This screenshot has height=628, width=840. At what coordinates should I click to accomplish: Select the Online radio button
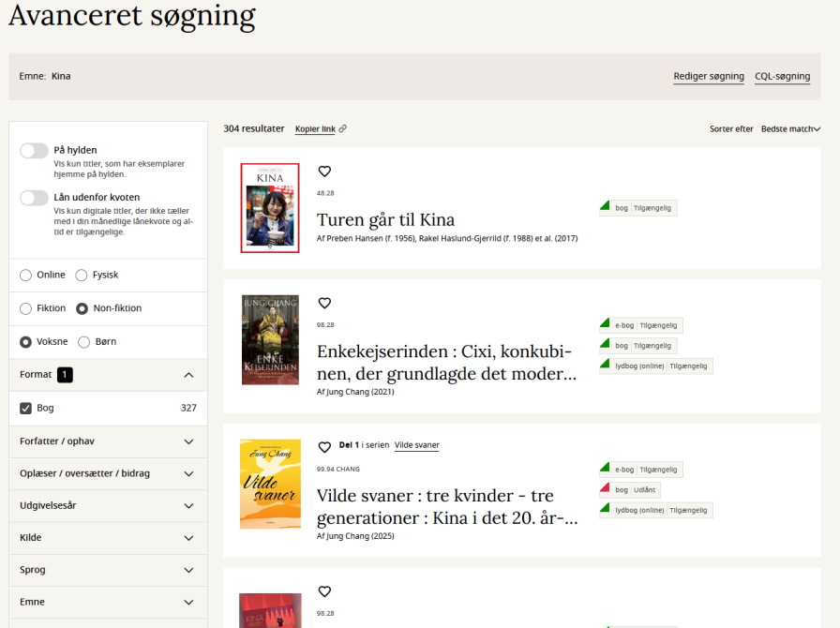[x=25, y=276]
